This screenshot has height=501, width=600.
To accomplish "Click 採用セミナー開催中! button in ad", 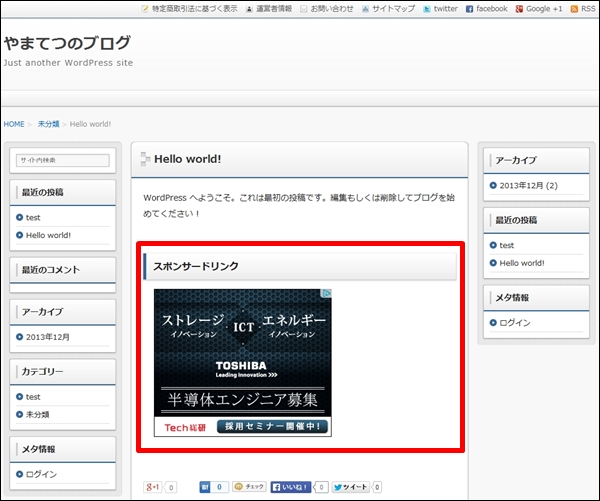I will click(272, 426).
